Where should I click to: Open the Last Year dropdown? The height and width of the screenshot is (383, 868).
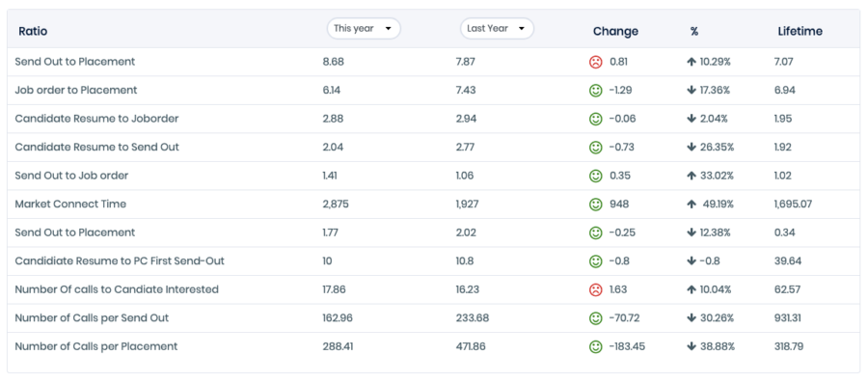(x=497, y=29)
